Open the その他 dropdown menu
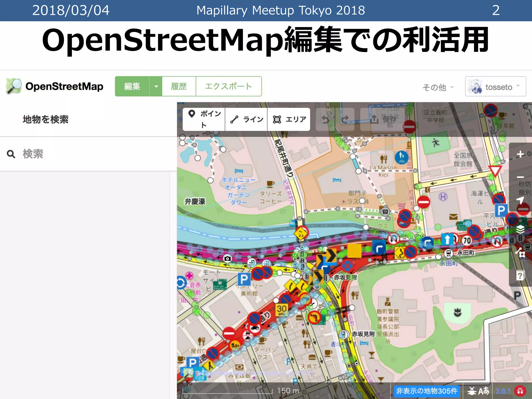Screen dimensions: 532x399 tap(438, 87)
